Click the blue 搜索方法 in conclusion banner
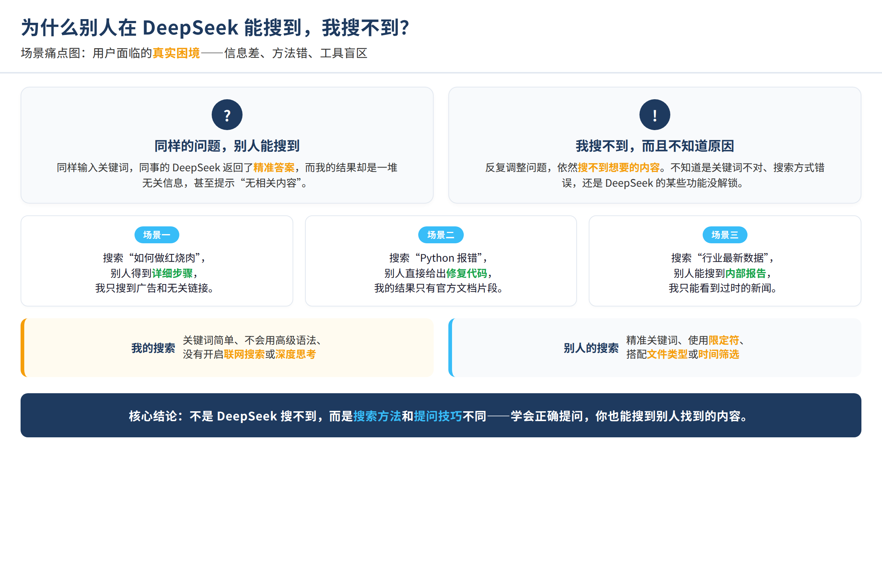 pyautogui.click(x=377, y=416)
